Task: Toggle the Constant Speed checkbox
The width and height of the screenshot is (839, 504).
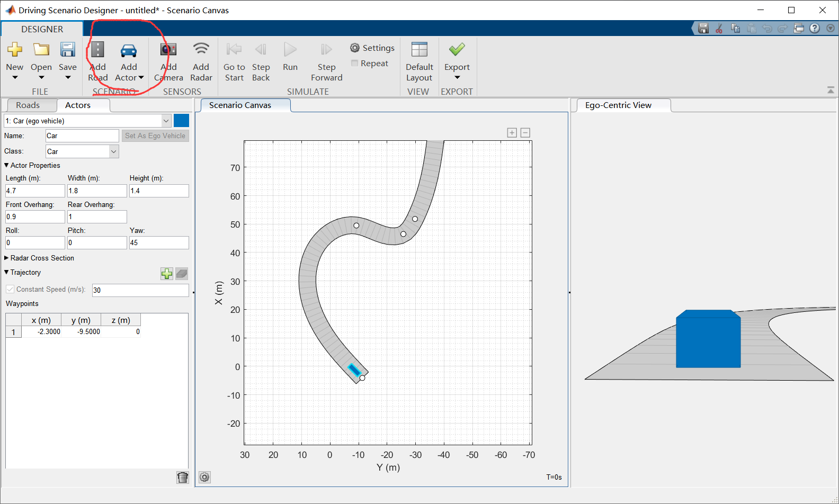Action: point(10,289)
